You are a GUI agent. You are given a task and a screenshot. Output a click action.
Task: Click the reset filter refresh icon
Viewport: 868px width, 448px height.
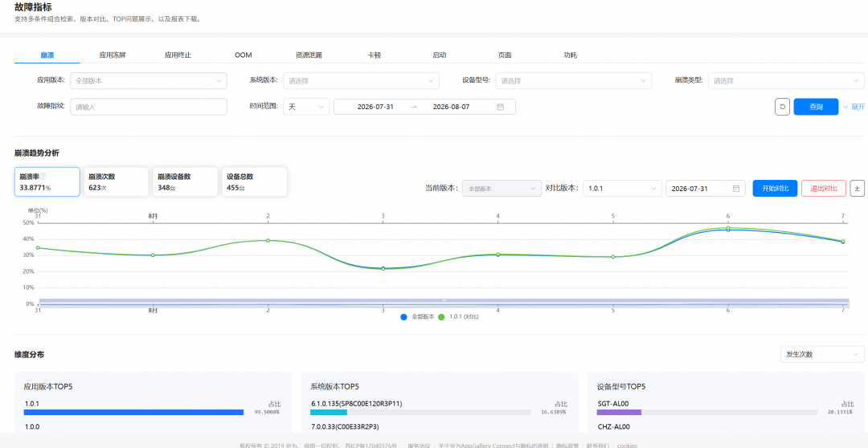click(782, 107)
